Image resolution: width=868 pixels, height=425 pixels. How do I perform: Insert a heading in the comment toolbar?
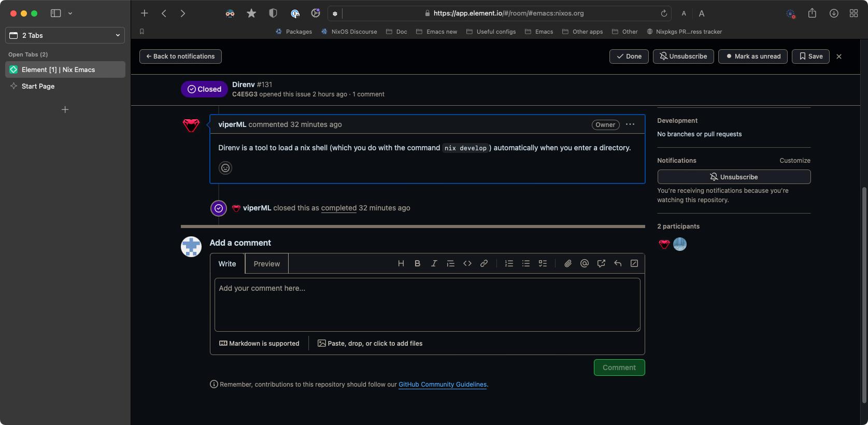(x=401, y=263)
